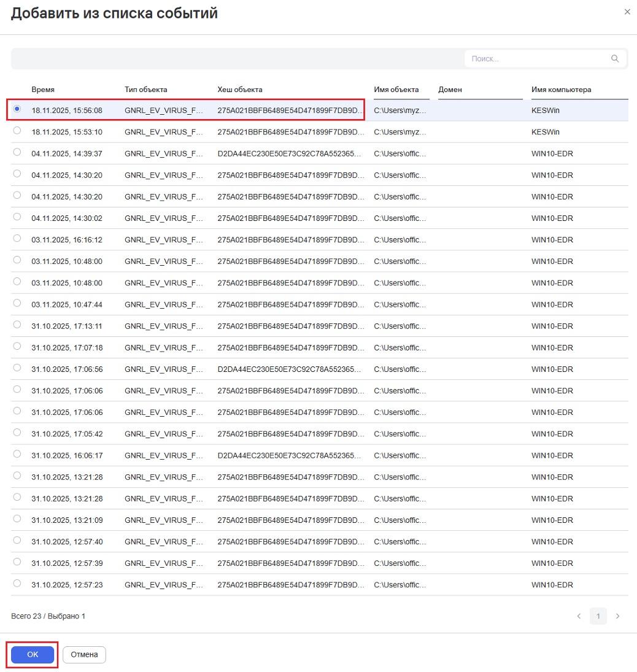The height and width of the screenshot is (672, 637).
Task: Go to previous page arrow
Action: [579, 616]
